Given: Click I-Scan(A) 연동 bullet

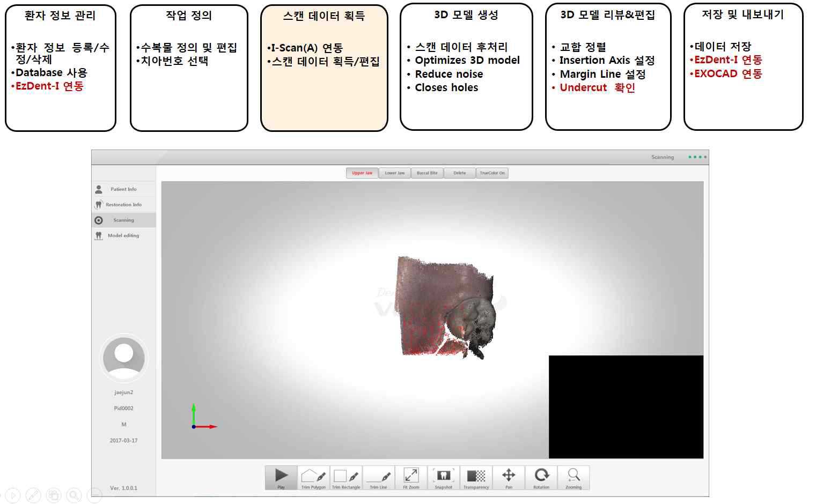Looking at the screenshot, I should tap(307, 48).
